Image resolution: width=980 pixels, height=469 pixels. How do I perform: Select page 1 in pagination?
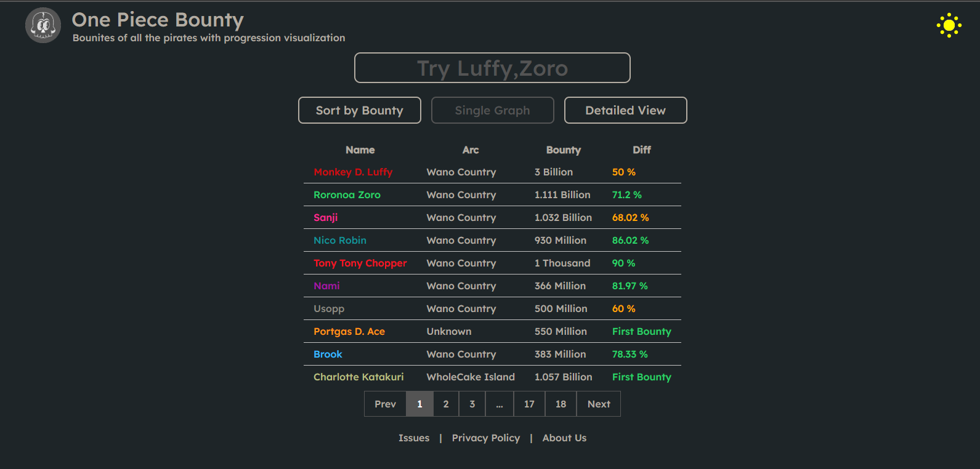419,404
